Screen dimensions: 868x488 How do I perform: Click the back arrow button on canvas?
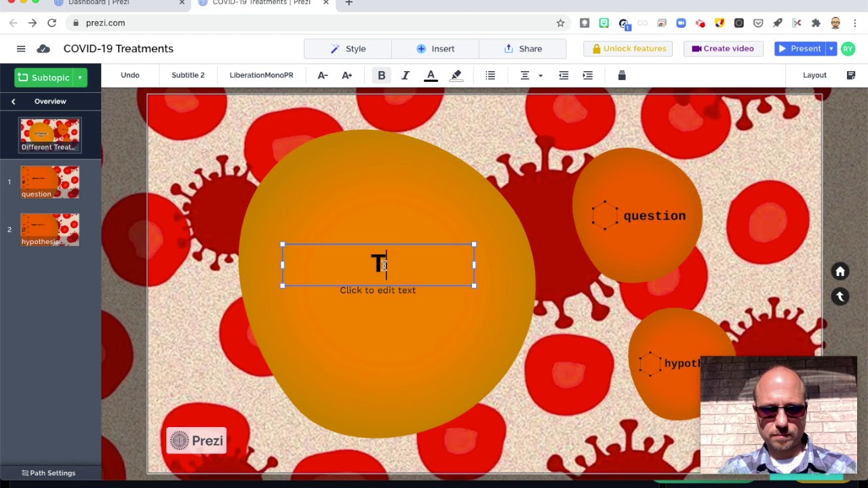click(x=840, y=296)
